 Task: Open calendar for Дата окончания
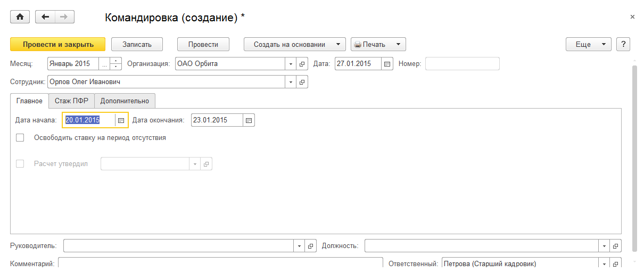249,120
